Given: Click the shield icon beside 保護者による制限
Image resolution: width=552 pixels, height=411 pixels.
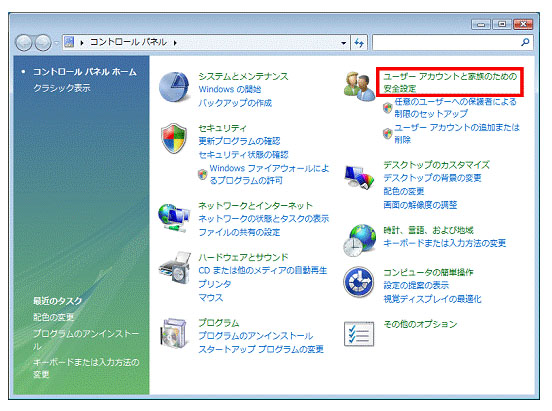Looking at the screenshot, I should click(x=388, y=107).
